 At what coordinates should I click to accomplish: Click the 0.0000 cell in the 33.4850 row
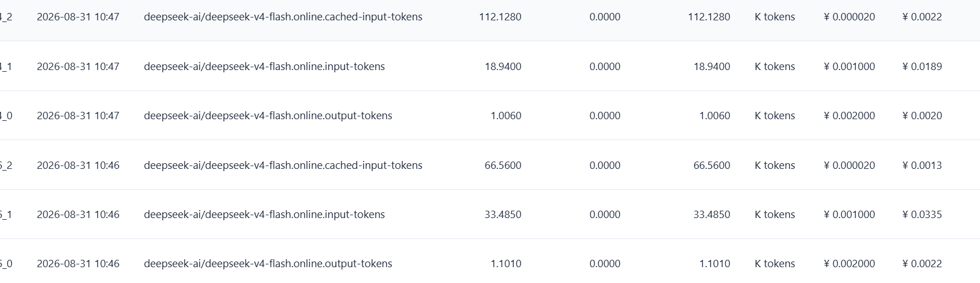tap(605, 215)
